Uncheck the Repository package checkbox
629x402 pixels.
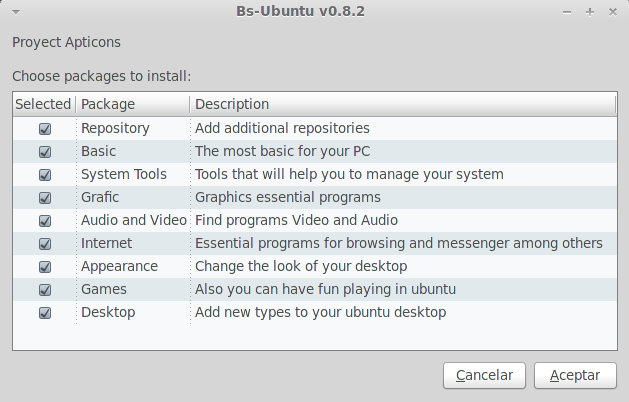tap(45, 129)
